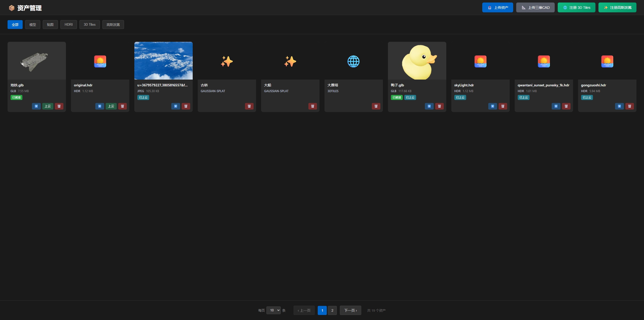Viewport: 644px width, 320px height.
Task: Delete skyLight.hdr asset
Action: (503, 106)
